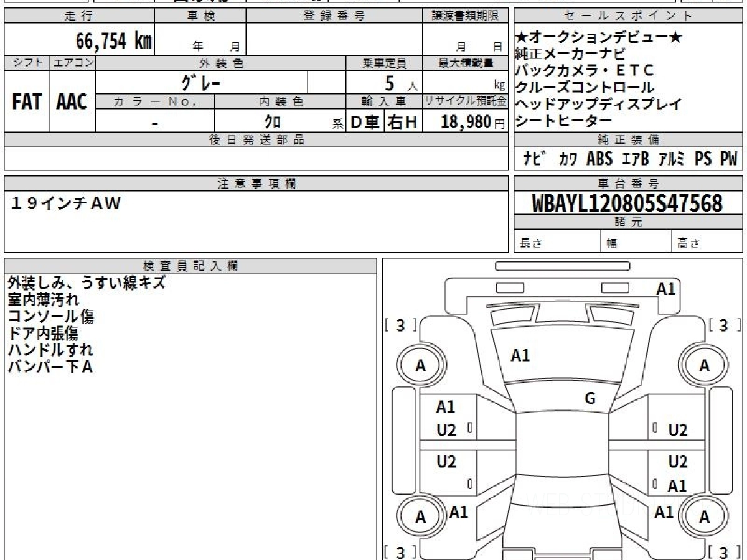Click the 外装色 header

click(x=221, y=63)
